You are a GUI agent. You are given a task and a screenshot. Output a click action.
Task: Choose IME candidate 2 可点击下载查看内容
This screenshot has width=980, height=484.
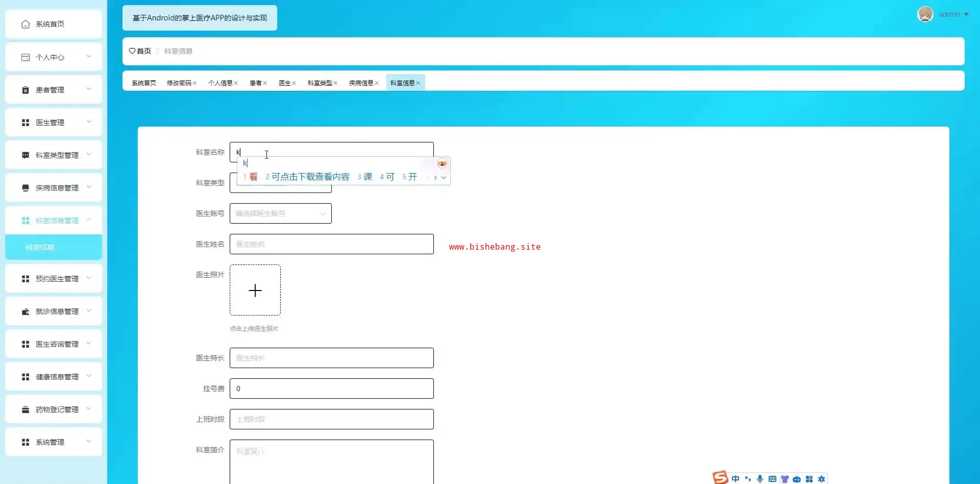click(307, 177)
